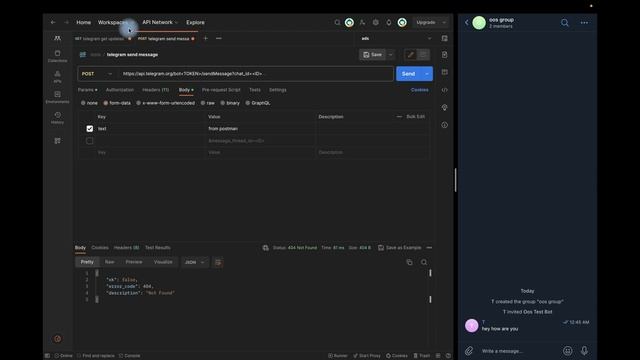Screen dimensions: 640x360
Task: Send the POST request
Action: [x=409, y=74]
